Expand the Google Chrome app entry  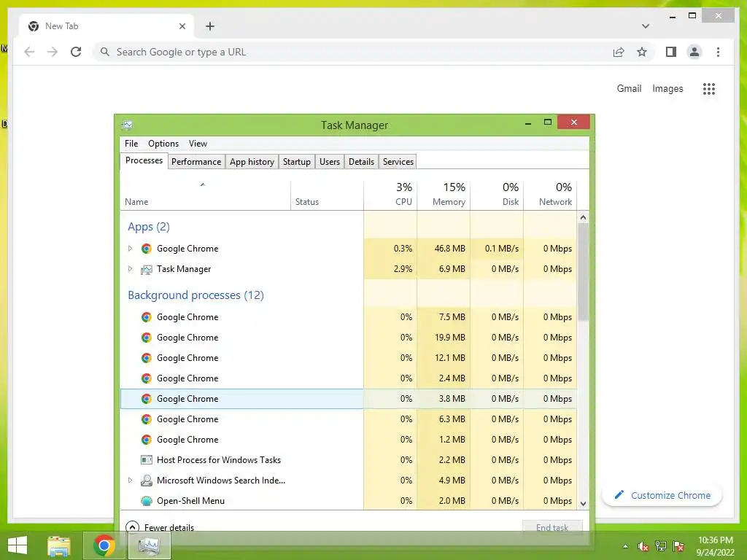(130, 249)
